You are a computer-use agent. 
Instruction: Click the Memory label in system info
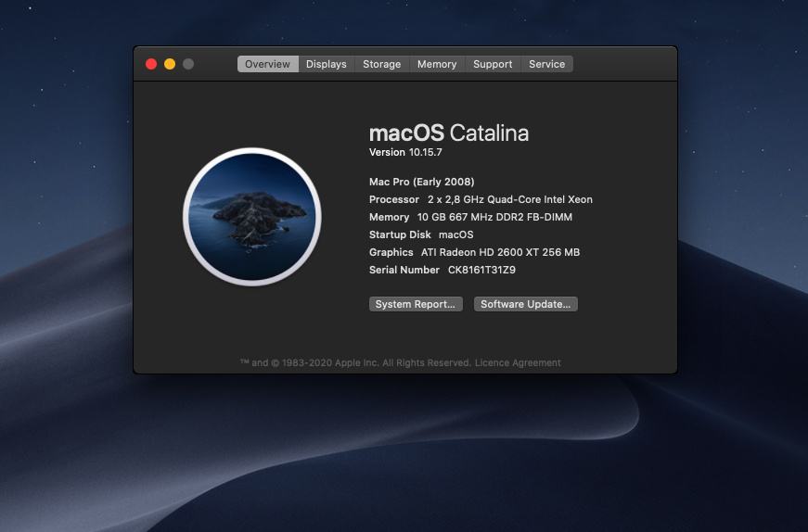point(389,217)
